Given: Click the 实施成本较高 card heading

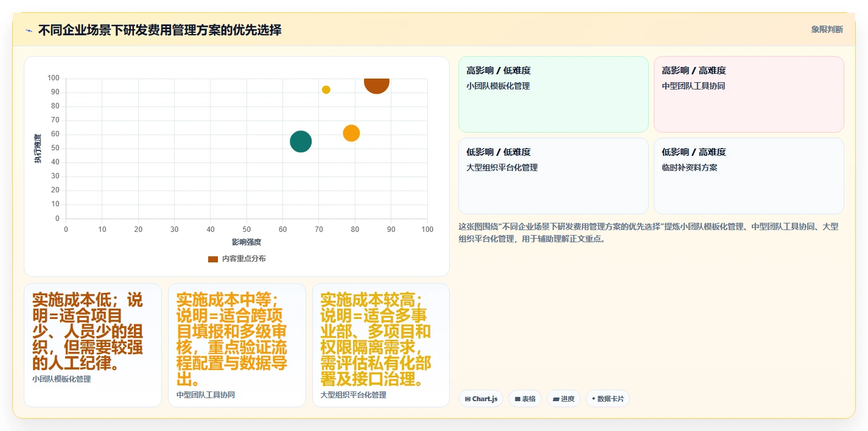Looking at the screenshot, I should (376, 340).
